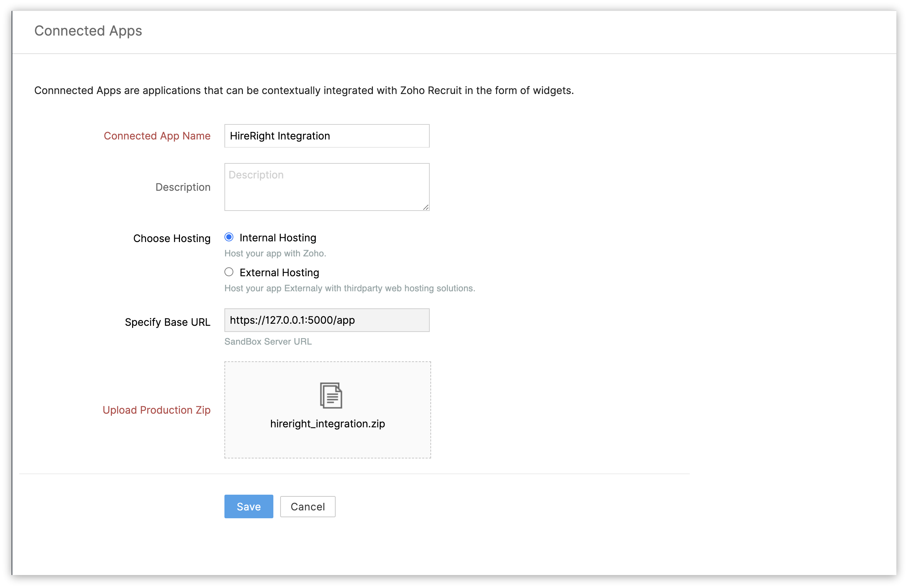The height and width of the screenshot is (588, 908).
Task: Click the Upload Production Zip label
Action: 156,410
